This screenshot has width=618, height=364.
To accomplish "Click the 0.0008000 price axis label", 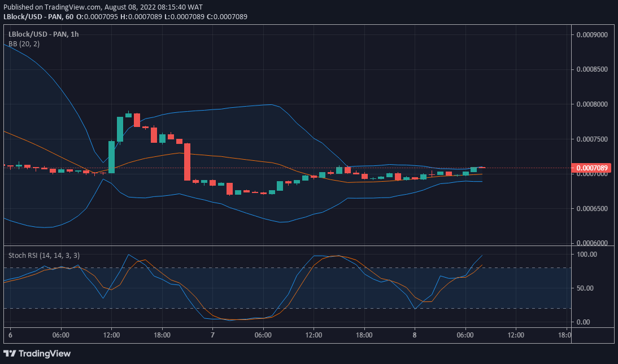I will coord(592,104).
